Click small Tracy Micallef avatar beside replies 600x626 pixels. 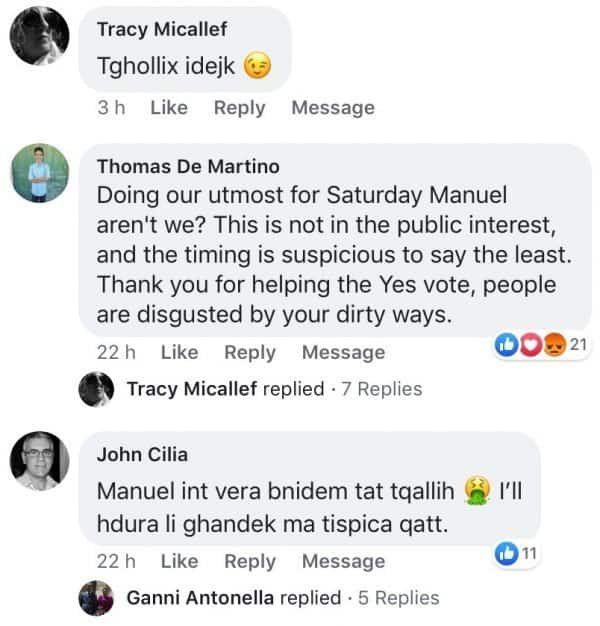(x=97, y=389)
